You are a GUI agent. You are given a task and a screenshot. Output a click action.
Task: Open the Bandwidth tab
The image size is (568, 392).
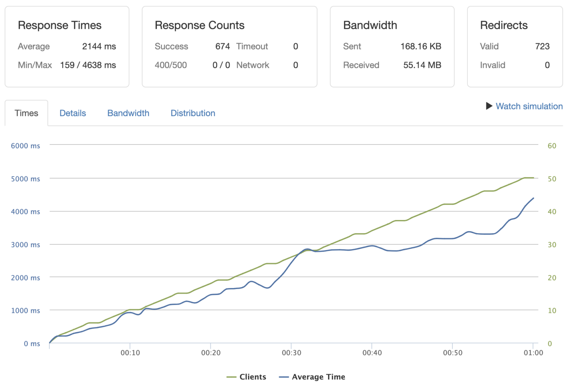[128, 113]
